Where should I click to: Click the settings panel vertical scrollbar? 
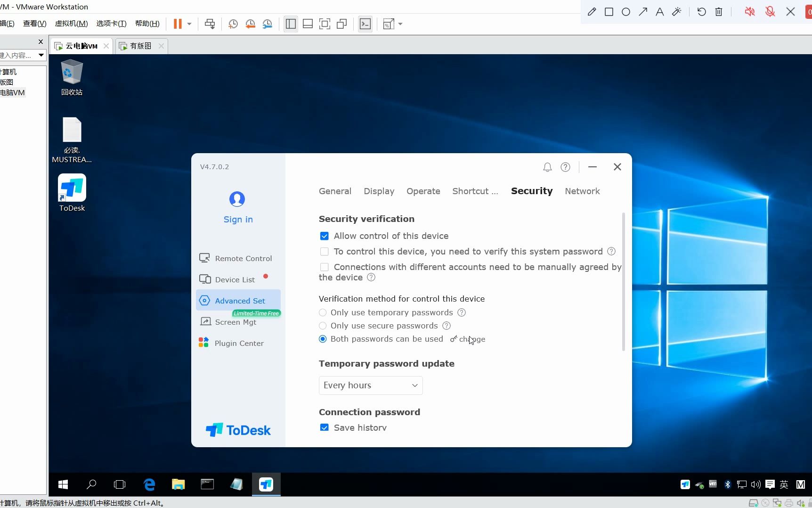coord(624,281)
